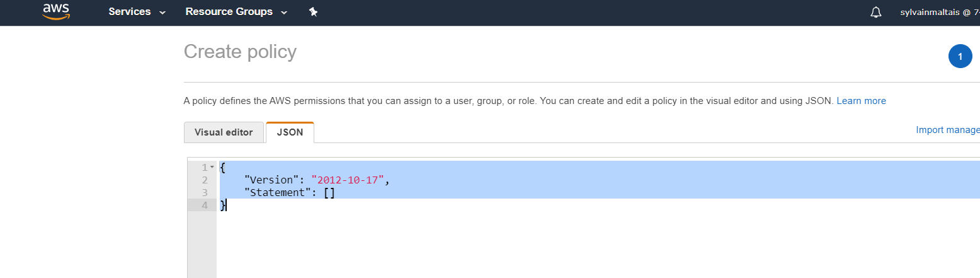Viewport: 980px width, 278px height.
Task: Click the AWS logo home icon
Action: 56,11
